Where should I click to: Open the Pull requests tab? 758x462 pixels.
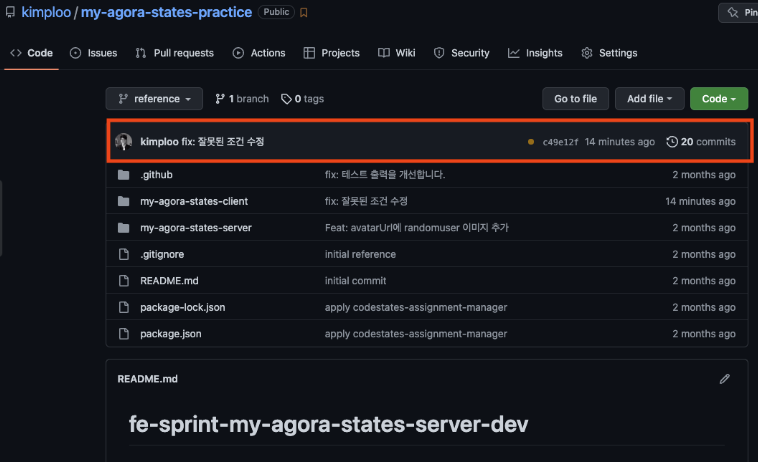tap(175, 53)
